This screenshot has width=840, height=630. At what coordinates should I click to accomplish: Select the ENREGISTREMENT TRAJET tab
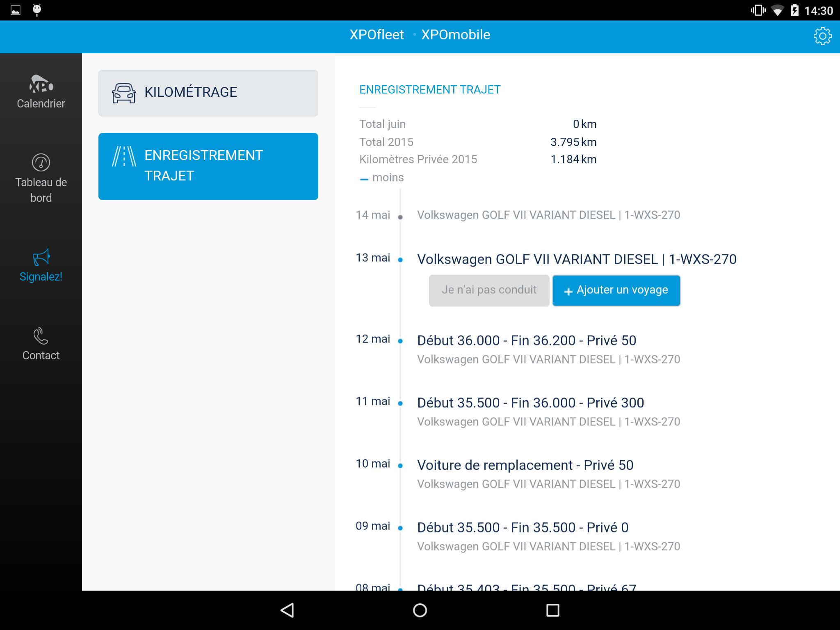click(x=208, y=167)
